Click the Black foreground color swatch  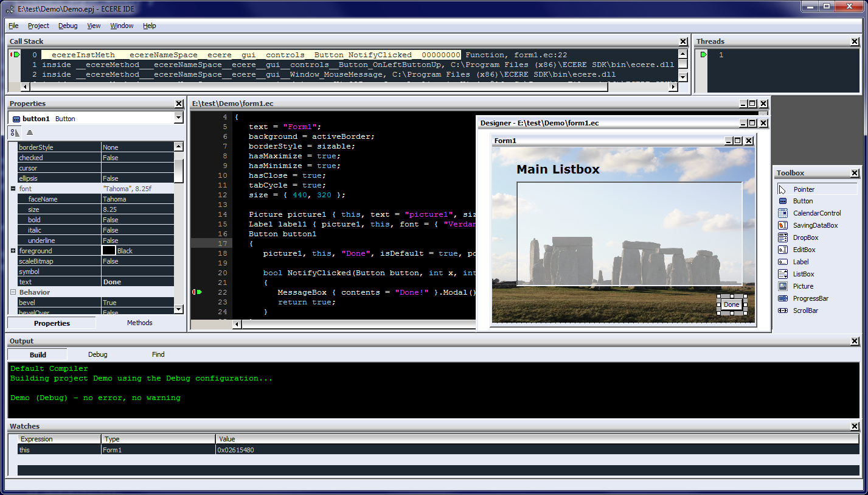click(109, 251)
